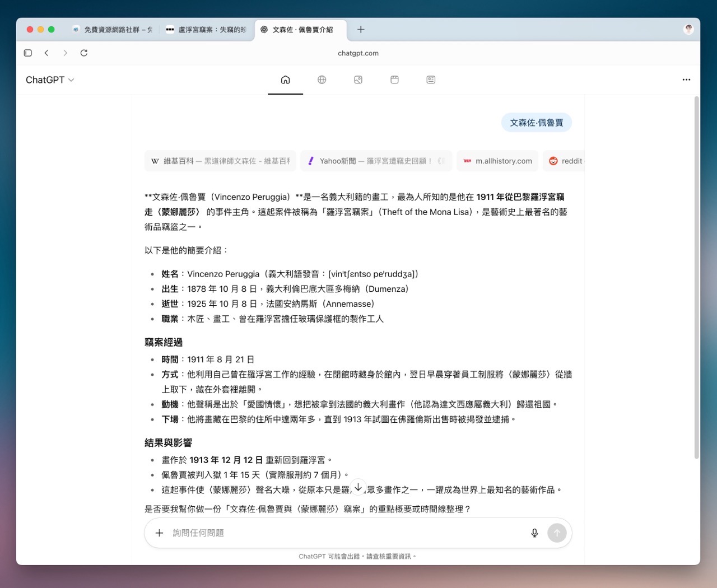Click the microphone dictation icon
The image size is (717, 588).
(x=534, y=533)
